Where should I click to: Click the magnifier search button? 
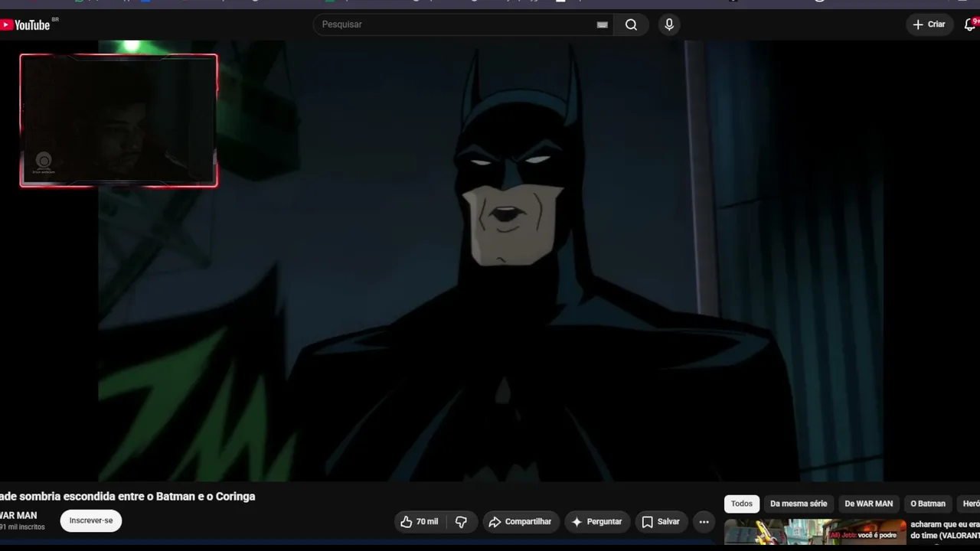[x=631, y=24]
